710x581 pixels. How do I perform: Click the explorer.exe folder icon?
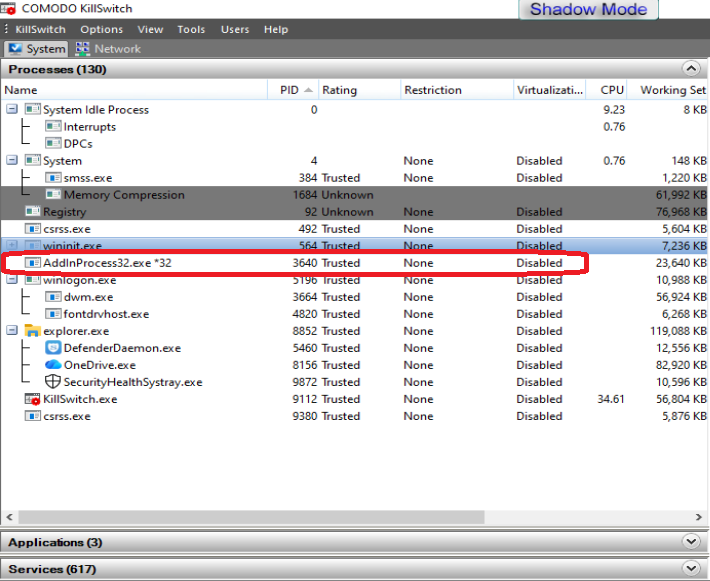(x=32, y=331)
